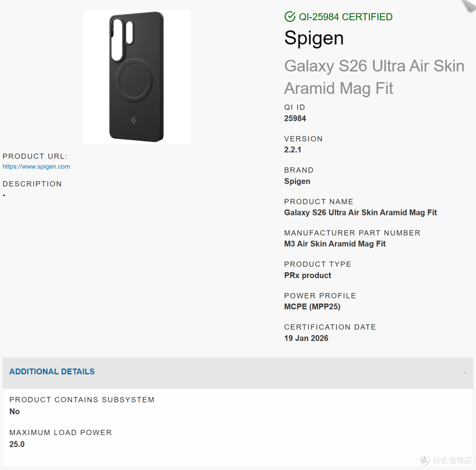
Task: Select the version value 2.2.1
Action: [x=292, y=149]
